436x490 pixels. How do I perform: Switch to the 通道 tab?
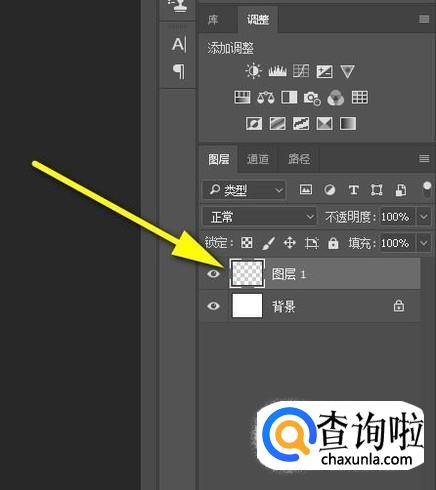click(258, 159)
